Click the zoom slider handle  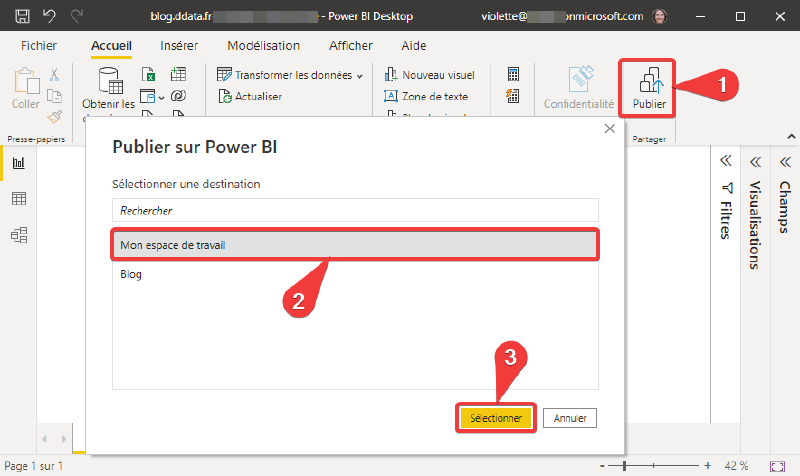coord(624,466)
